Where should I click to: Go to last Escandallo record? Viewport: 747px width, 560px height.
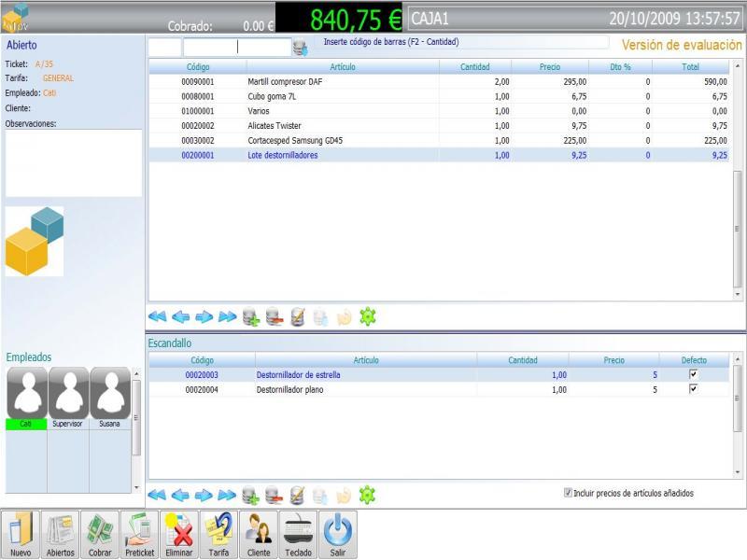(x=227, y=496)
